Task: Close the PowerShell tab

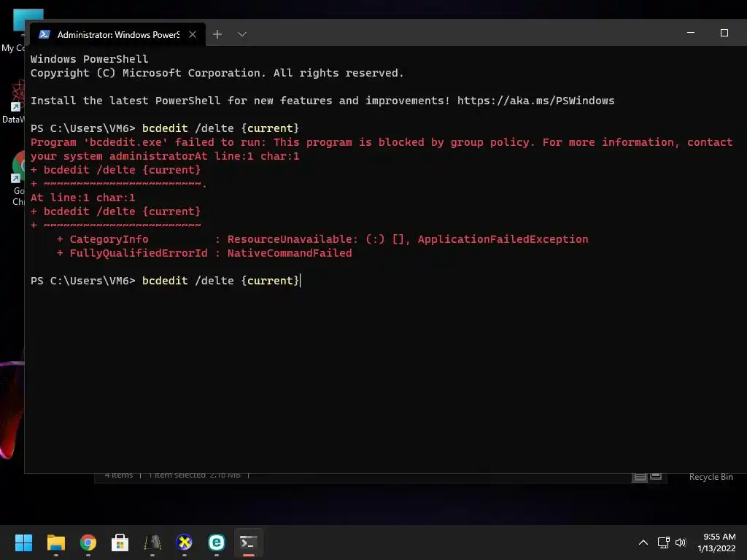Action: pos(193,34)
